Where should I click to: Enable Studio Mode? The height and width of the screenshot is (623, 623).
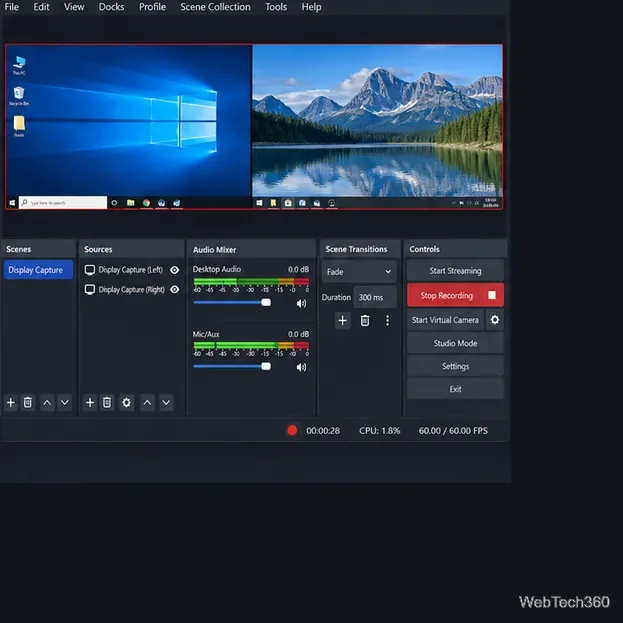click(x=455, y=343)
